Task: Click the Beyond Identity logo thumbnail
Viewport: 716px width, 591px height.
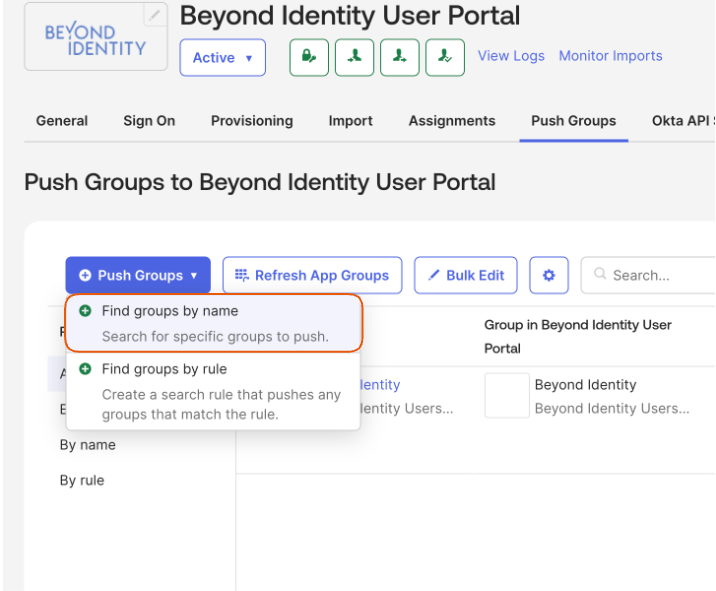Action: click(x=96, y=37)
